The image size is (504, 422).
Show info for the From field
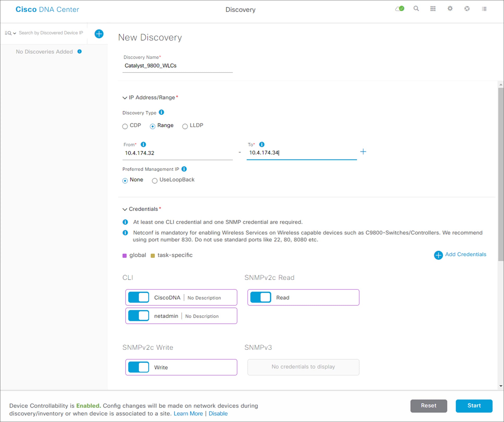coord(143,144)
